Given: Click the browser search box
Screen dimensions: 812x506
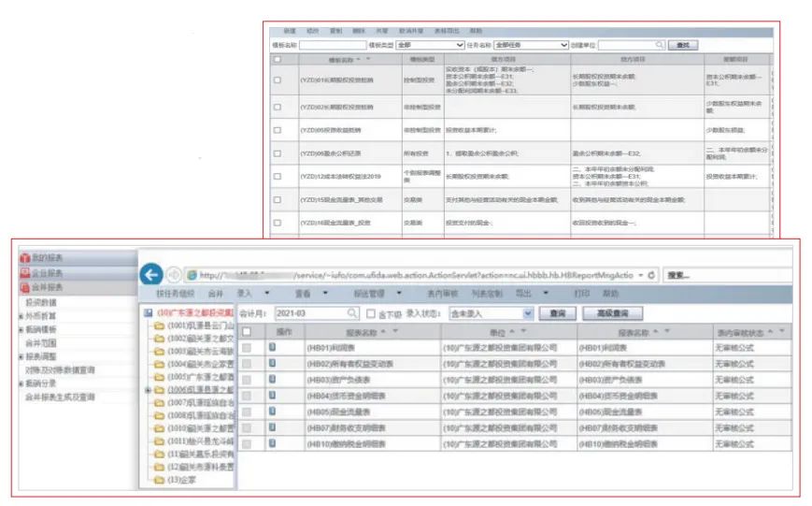Looking at the screenshot, I should [727, 275].
